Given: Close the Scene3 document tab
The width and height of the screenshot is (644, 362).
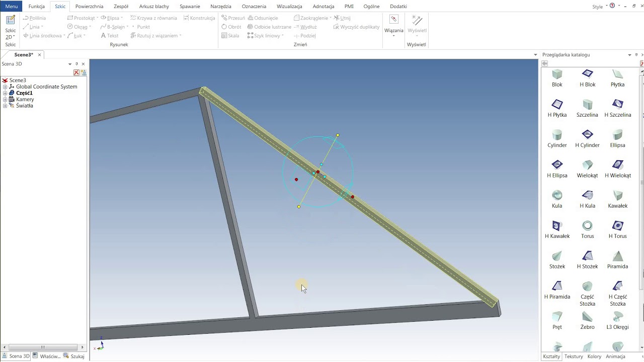Looking at the screenshot, I should (40, 55).
